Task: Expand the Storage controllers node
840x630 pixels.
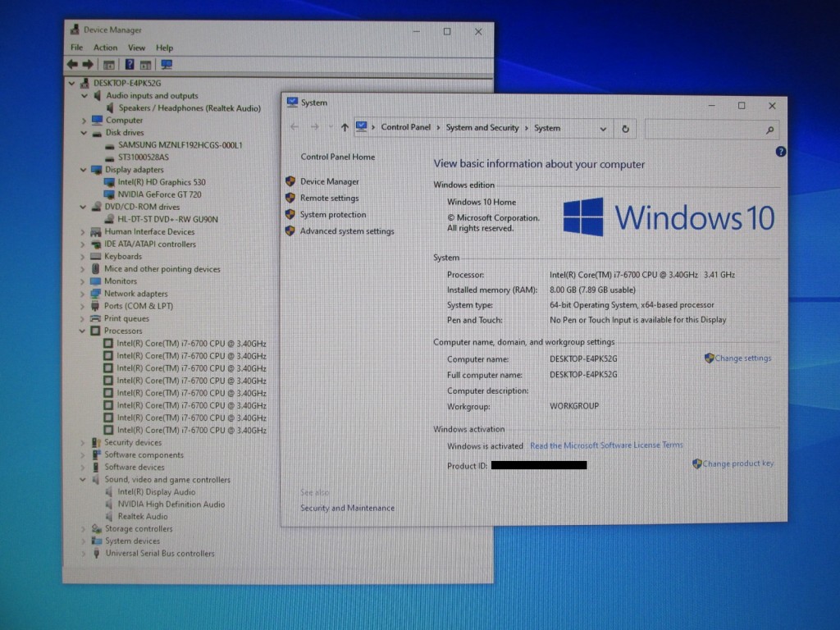Action: [83, 529]
